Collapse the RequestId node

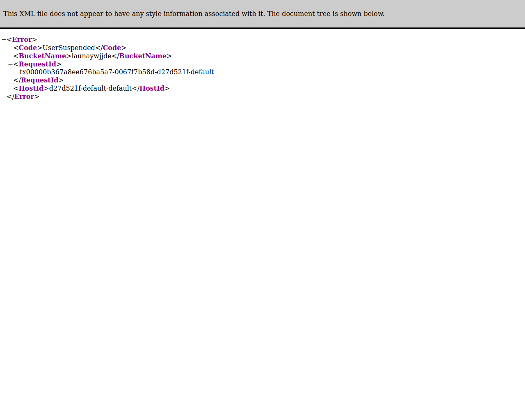coord(10,64)
